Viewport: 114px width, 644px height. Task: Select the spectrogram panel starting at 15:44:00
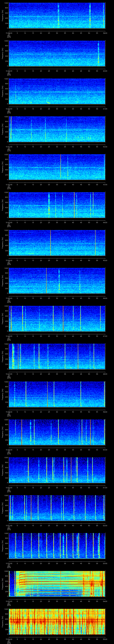[57, 243]
